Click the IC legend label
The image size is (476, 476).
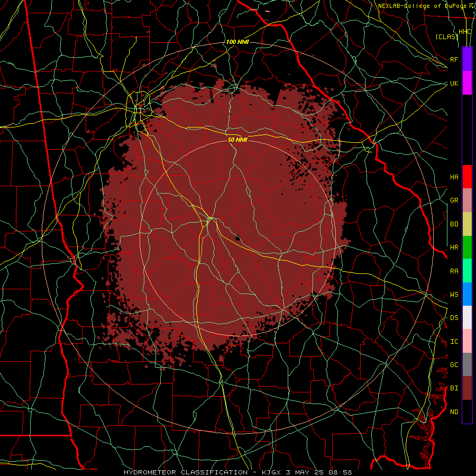point(454,342)
